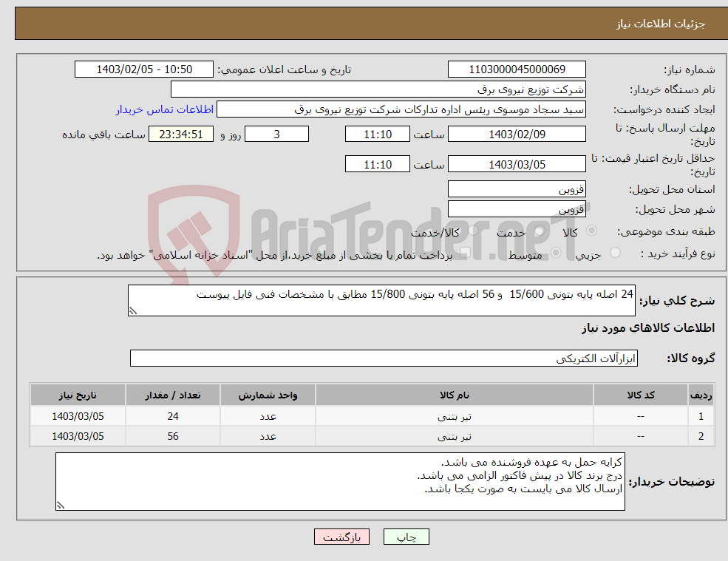Click the request creator field
The image size is (728, 561).
[x=401, y=109]
